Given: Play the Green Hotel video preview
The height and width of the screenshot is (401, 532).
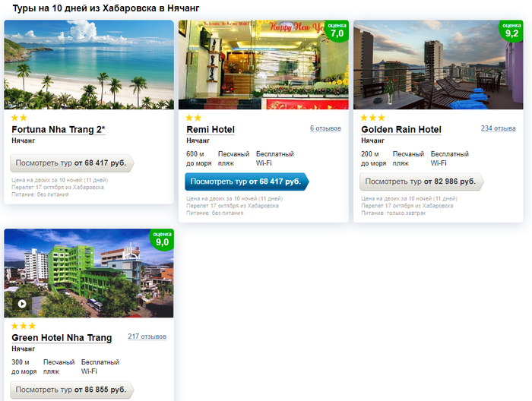Looking at the screenshot, I should 22,304.
